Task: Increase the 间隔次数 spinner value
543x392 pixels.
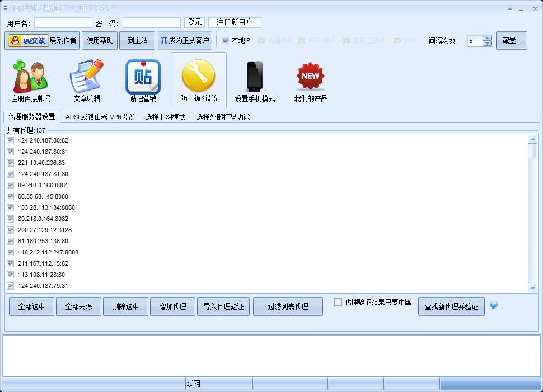Action: [487, 38]
